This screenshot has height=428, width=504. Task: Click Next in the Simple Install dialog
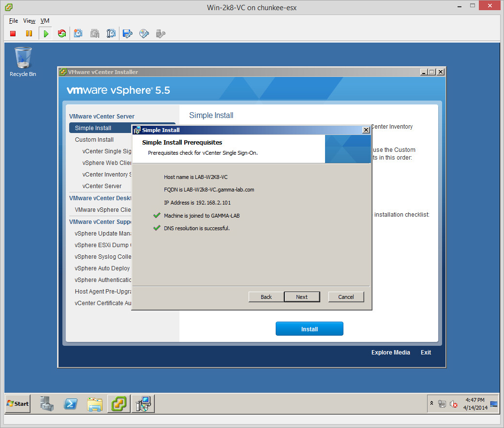pyautogui.click(x=302, y=297)
